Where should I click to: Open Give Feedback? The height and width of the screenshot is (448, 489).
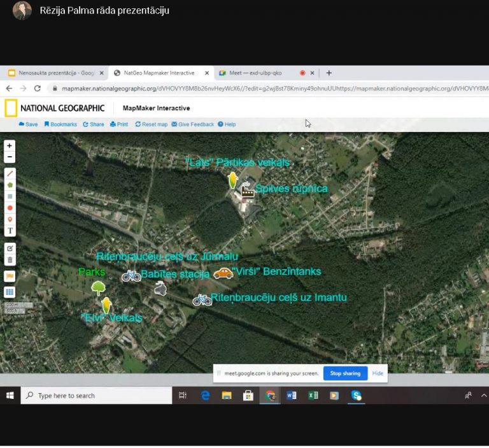(x=193, y=124)
